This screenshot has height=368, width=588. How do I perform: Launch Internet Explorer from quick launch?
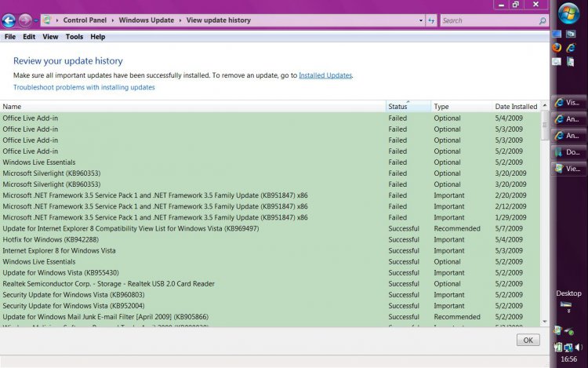(x=571, y=48)
